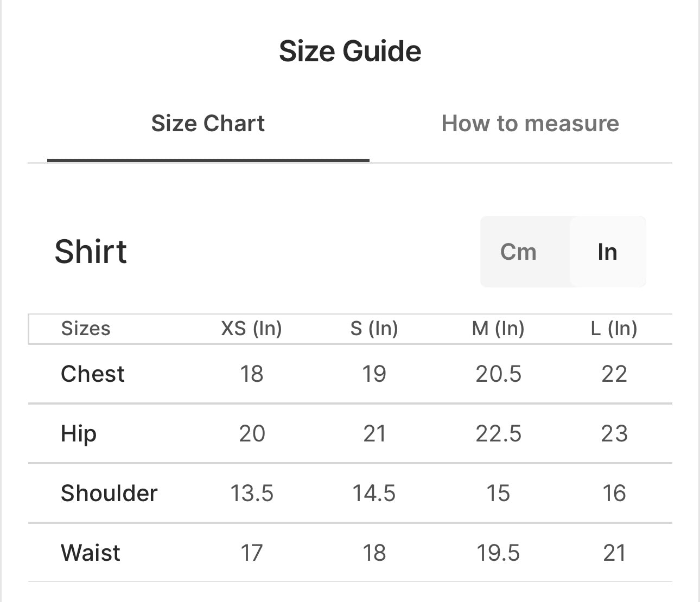Click the Waist value 19.5 for M
700x602 pixels.
click(x=498, y=553)
